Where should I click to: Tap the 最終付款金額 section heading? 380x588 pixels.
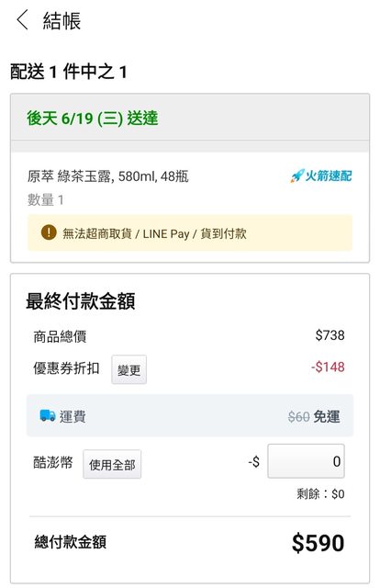pyautogui.click(x=81, y=301)
